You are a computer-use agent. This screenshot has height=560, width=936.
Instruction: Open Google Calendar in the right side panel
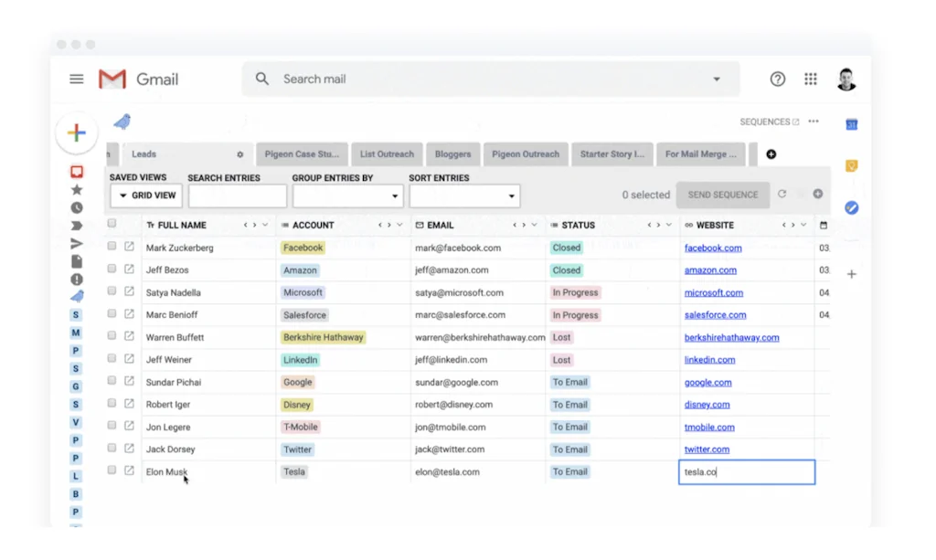click(x=850, y=123)
